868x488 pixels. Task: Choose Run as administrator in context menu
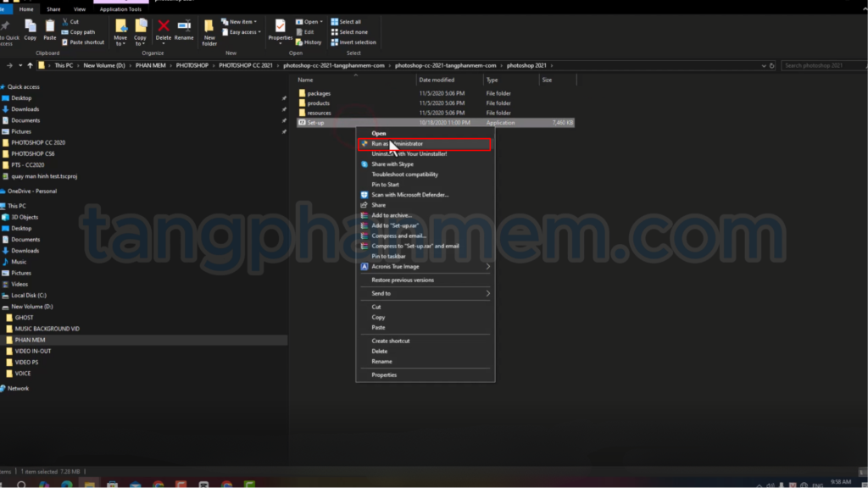click(x=397, y=144)
